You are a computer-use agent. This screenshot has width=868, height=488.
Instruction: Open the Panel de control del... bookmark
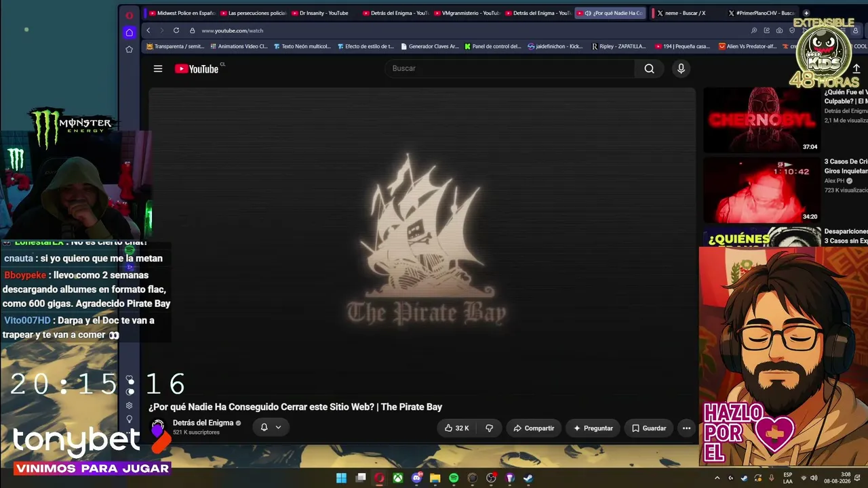493,47
